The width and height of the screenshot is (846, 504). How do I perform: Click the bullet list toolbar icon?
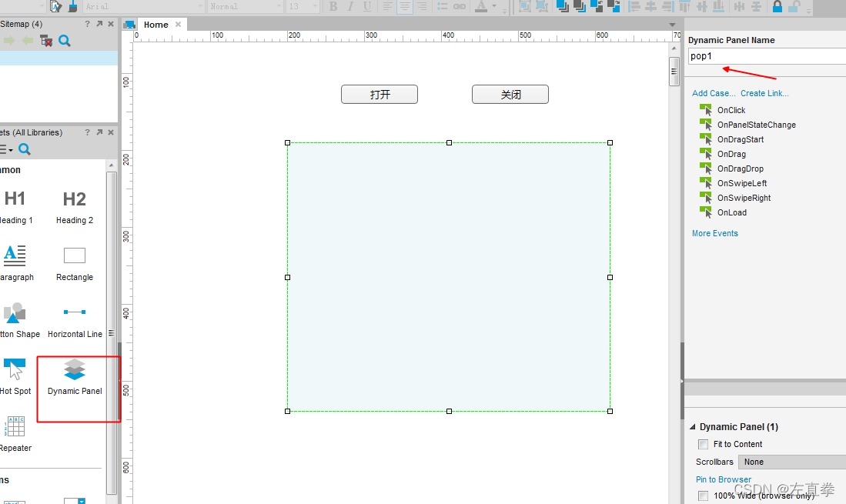(x=442, y=6)
